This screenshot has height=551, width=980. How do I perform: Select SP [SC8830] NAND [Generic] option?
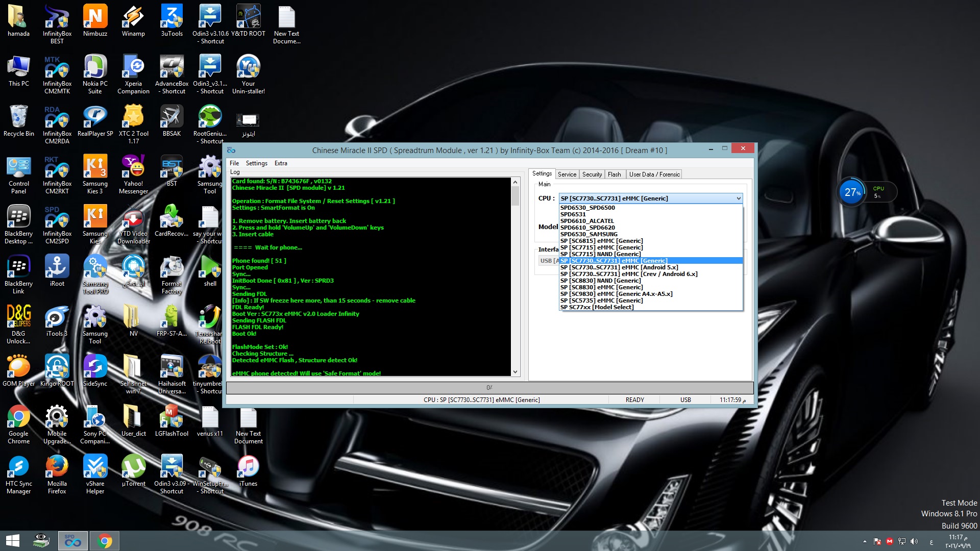coord(651,281)
